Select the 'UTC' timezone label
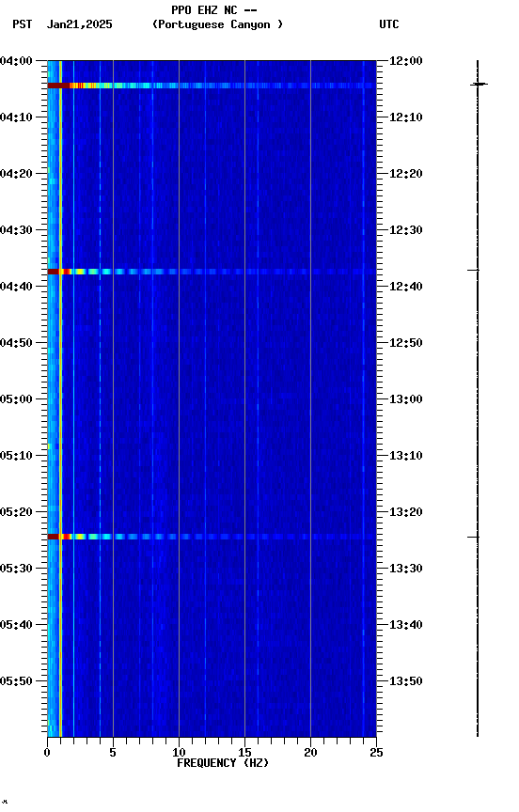 (x=389, y=24)
